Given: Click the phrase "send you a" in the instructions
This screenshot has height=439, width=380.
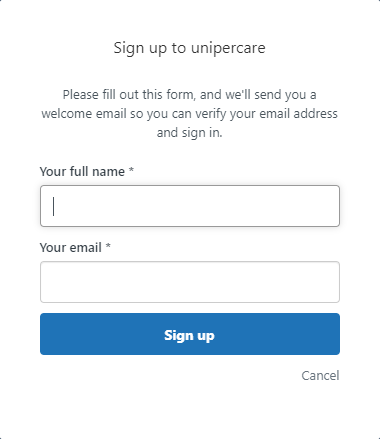Looking at the screenshot, I should [285, 95].
